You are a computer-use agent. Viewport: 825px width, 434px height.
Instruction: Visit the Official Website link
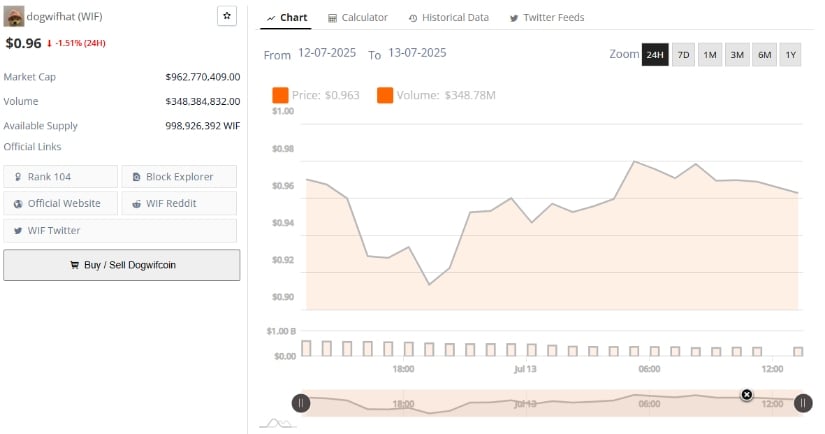tap(61, 204)
